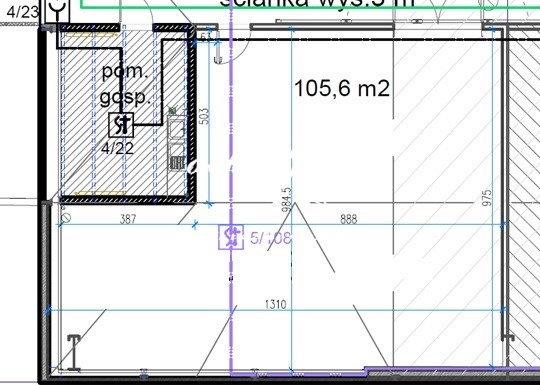Select the 1310 width dimension text
This screenshot has width=540, height=385.
coord(276,304)
